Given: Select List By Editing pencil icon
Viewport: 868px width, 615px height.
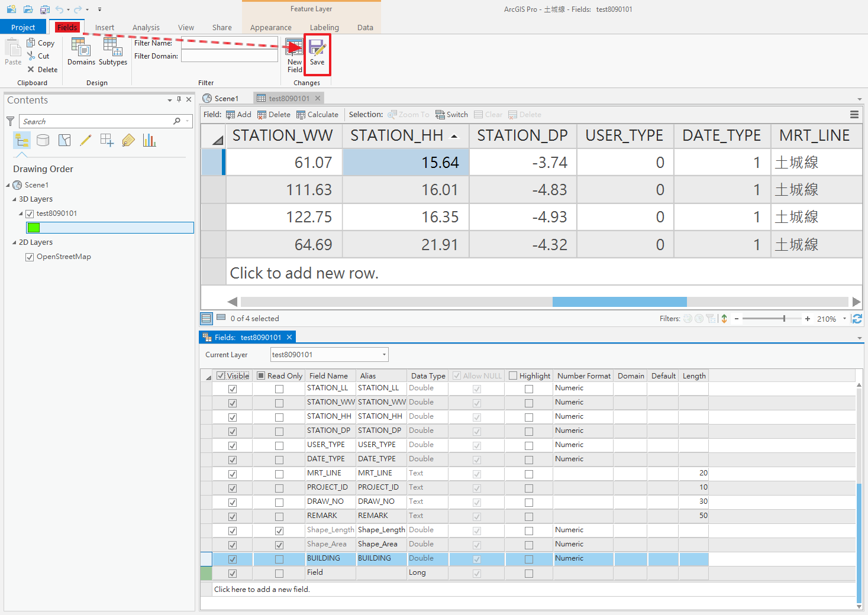Looking at the screenshot, I should [x=86, y=140].
